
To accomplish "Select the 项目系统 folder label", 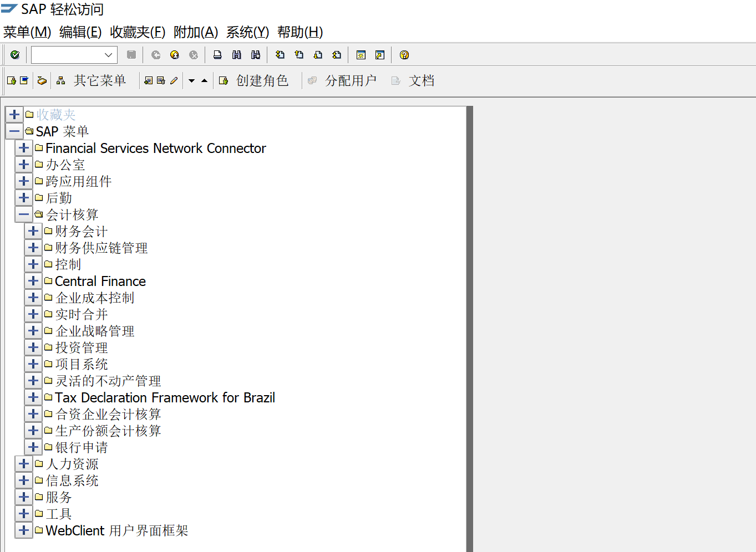I will click(x=82, y=364).
